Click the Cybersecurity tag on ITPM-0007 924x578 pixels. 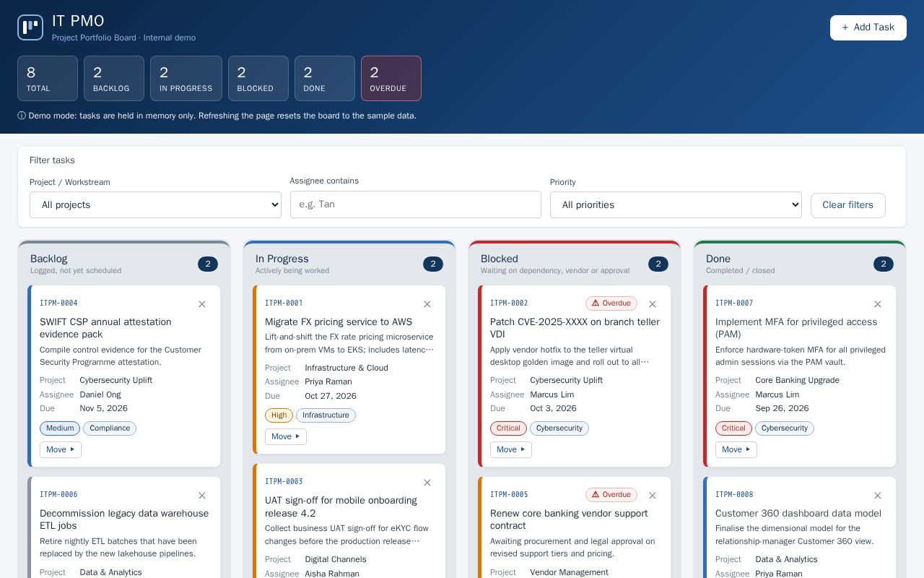point(785,428)
